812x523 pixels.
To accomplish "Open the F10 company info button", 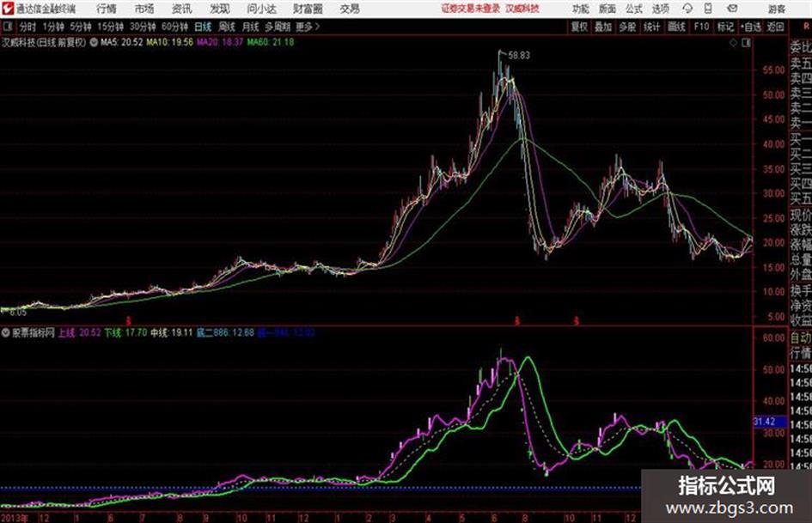I will (x=701, y=27).
